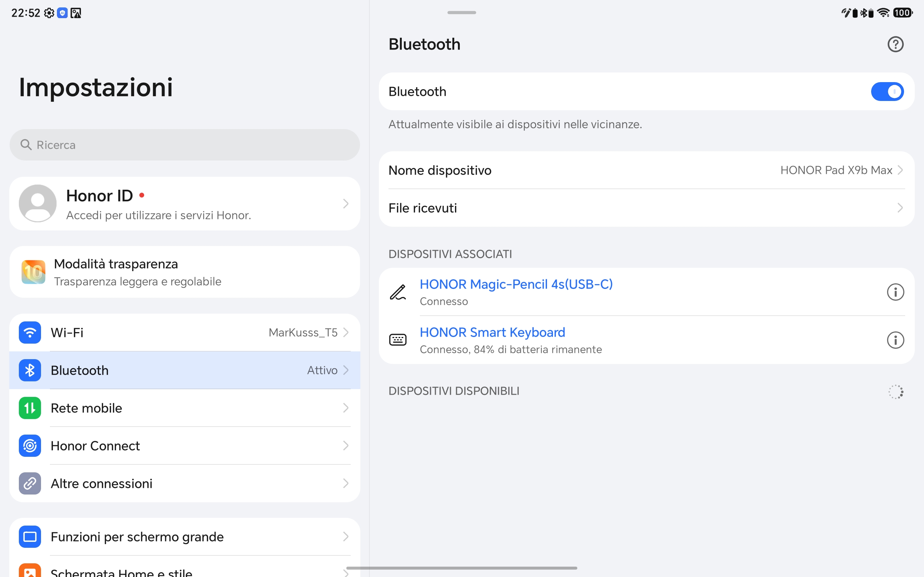
Task: Tap 'Connesso, 84% di batteria rimanente' text
Action: 511,350
